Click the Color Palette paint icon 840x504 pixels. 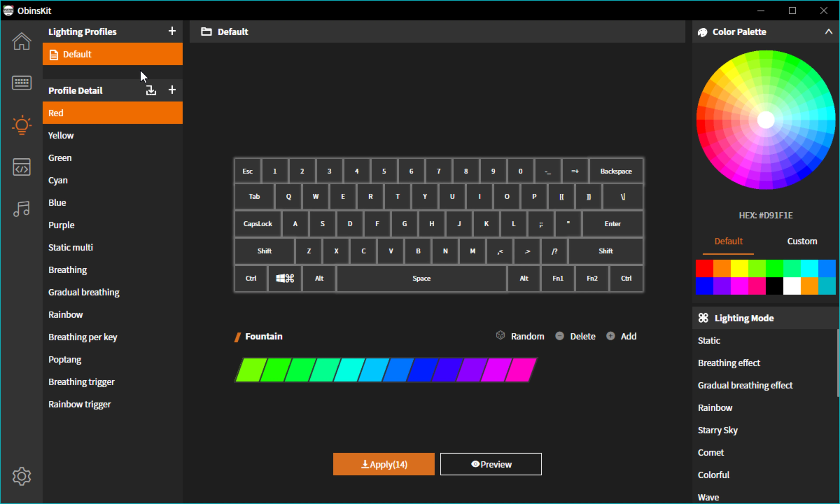pyautogui.click(x=702, y=32)
